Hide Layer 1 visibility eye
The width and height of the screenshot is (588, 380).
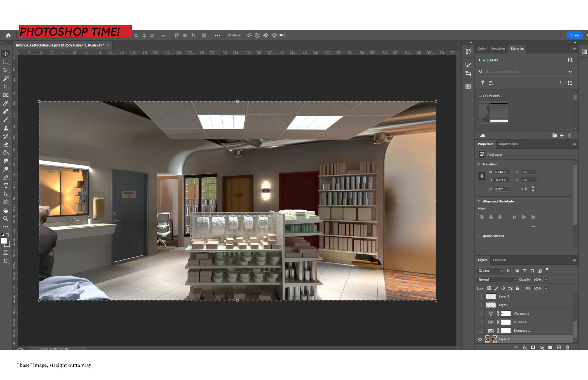pyautogui.click(x=480, y=339)
